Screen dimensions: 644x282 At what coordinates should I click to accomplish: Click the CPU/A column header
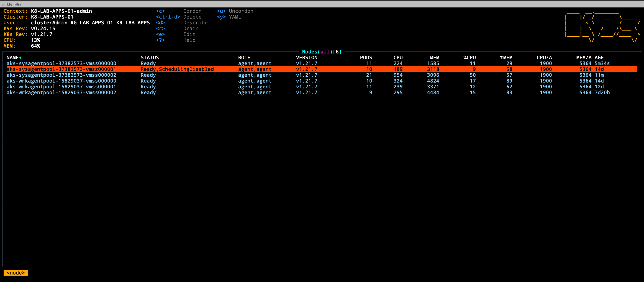click(x=544, y=58)
